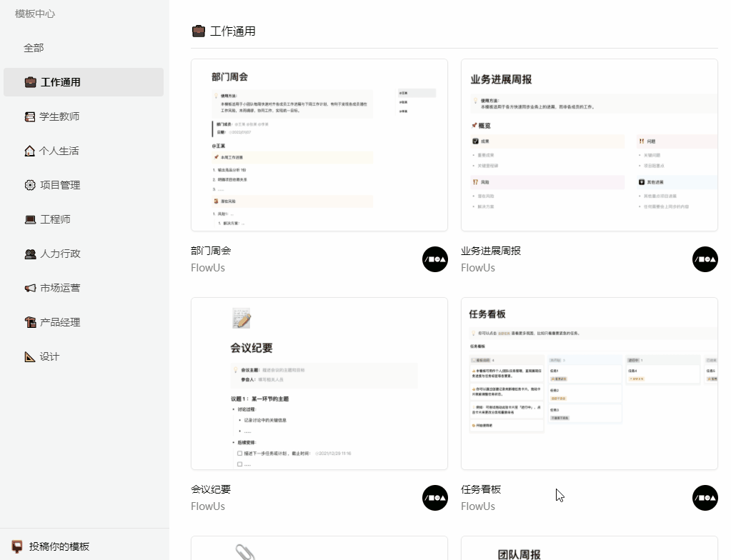
Task: Click the 会议纪要 template title below card
Action: [211, 489]
